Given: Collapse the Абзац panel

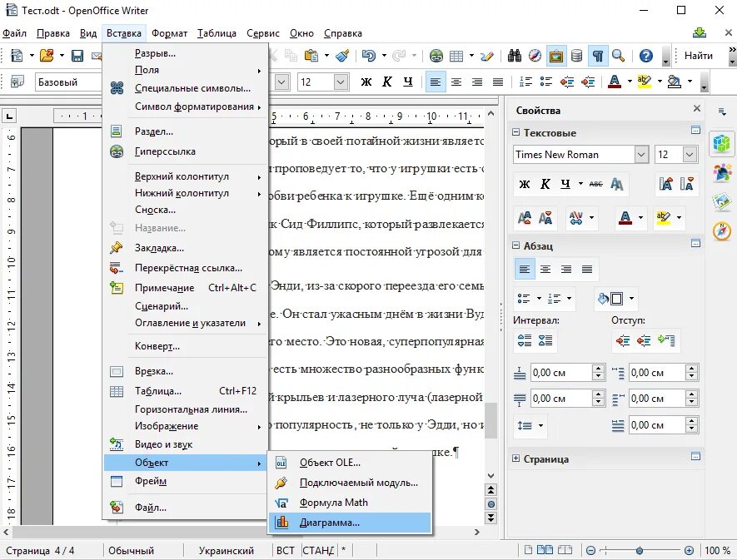Looking at the screenshot, I should pos(515,245).
